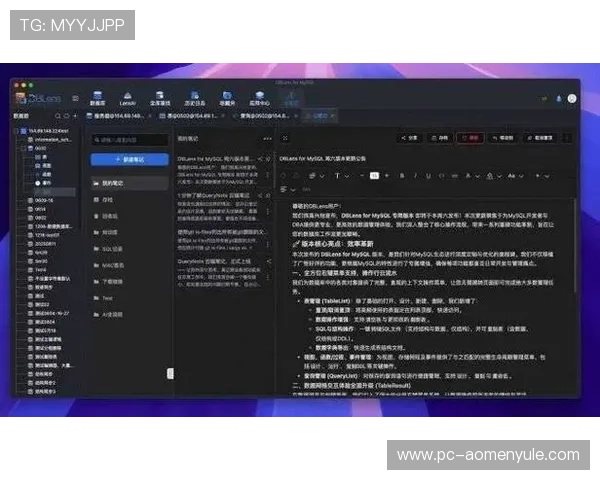Image resolution: width=600 pixels, height=480 pixels.
Task: Click the note title field DBLens for MySQL
Action: click(x=323, y=158)
